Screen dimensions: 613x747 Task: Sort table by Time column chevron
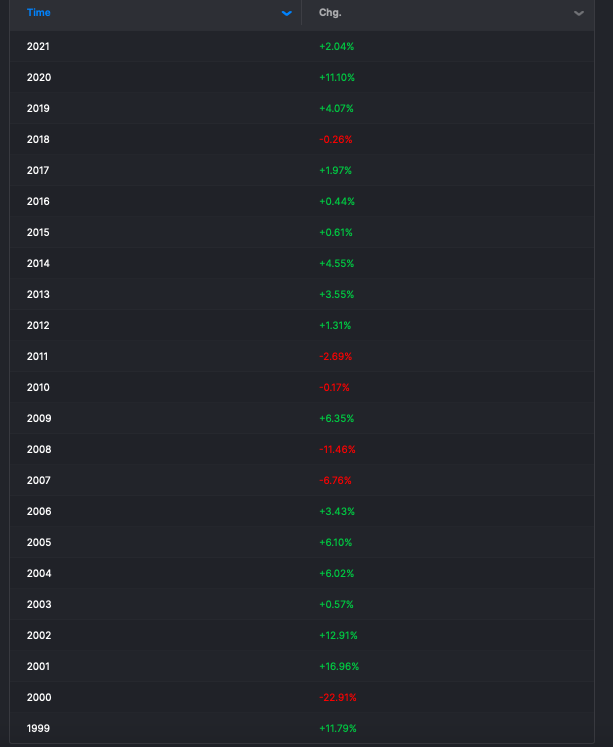[286, 13]
